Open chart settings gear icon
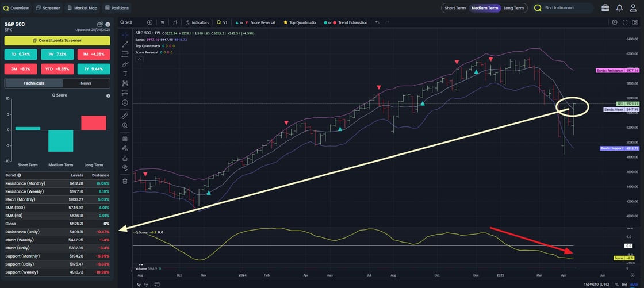Screen dimensions: 644x288 tap(615, 22)
